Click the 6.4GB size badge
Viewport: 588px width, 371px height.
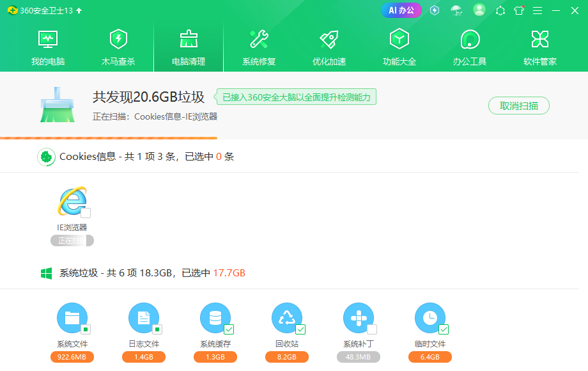tap(430, 357)
